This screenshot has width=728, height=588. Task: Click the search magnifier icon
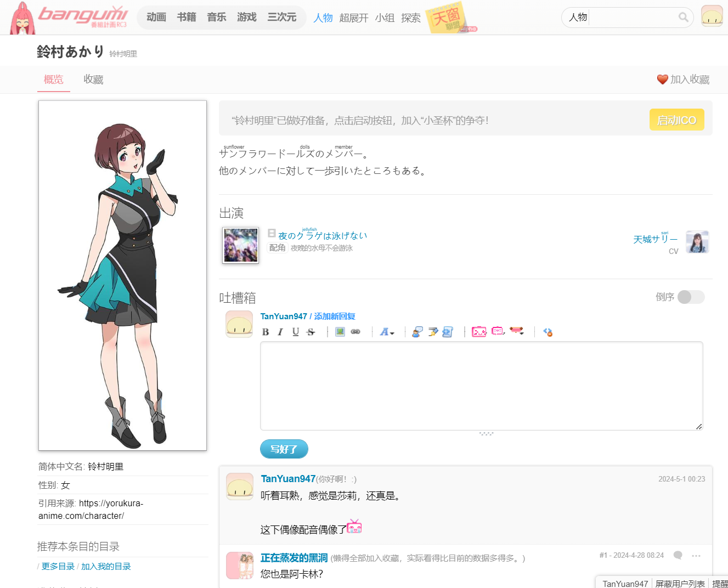(683, 17)
